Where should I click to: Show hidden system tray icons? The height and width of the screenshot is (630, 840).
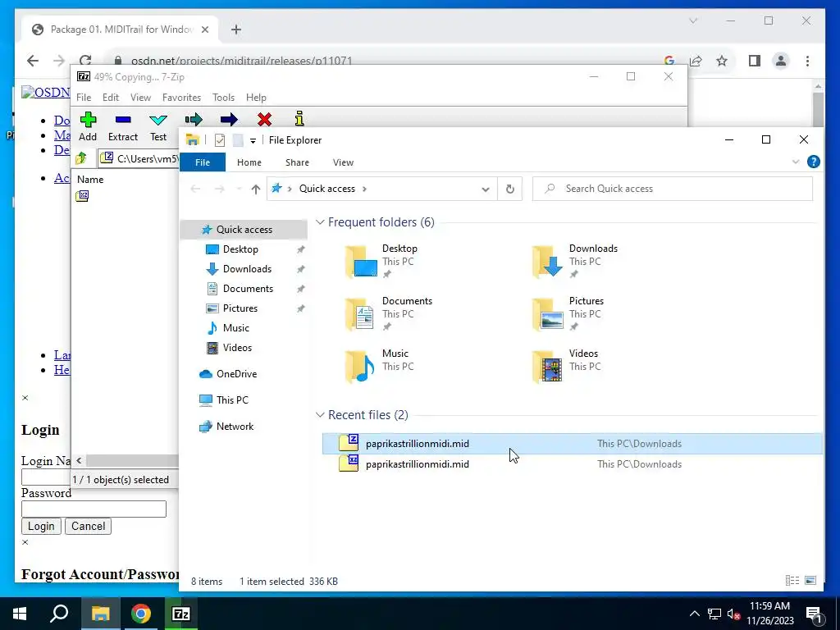[694, 614]
